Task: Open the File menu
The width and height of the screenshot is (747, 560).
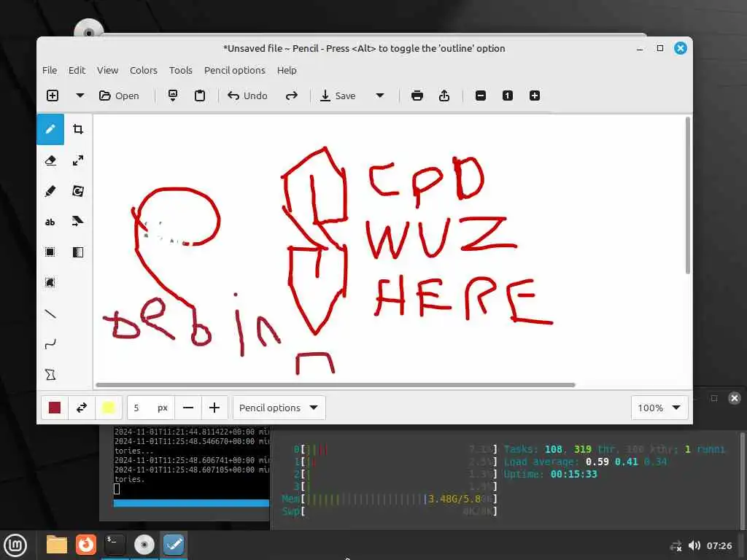Action: click(50, 70)
